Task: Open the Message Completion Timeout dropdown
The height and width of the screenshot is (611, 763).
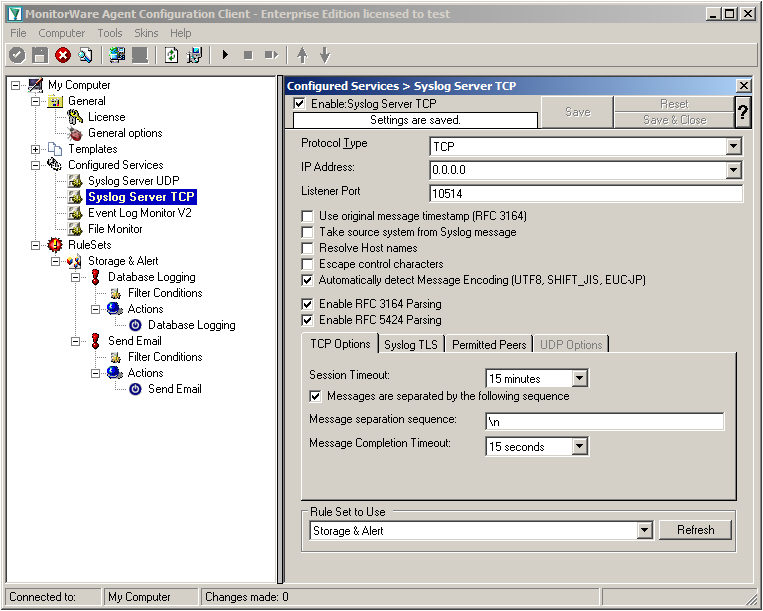Action: click(580, 446)
